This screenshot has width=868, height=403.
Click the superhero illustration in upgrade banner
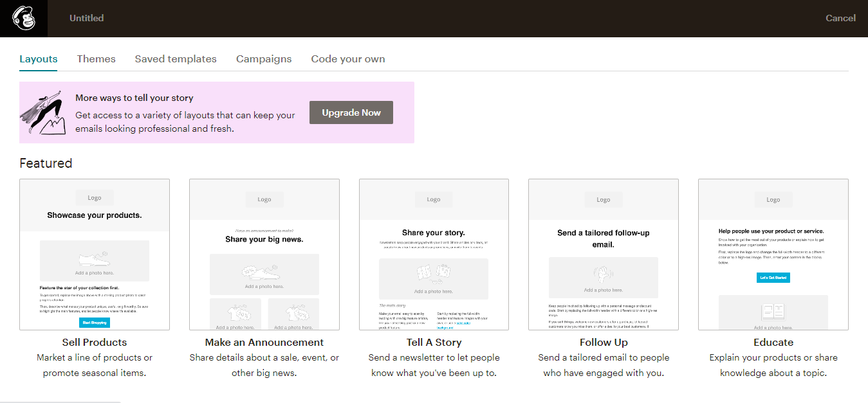pos(44,112)
